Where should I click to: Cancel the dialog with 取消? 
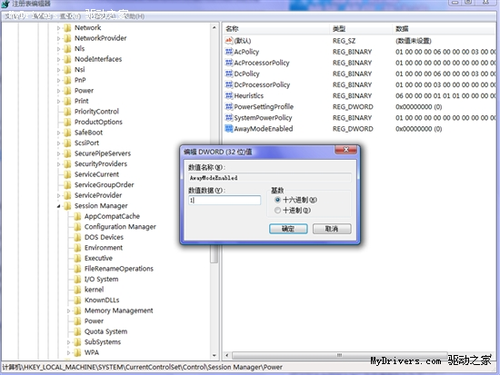coord(332,229)
